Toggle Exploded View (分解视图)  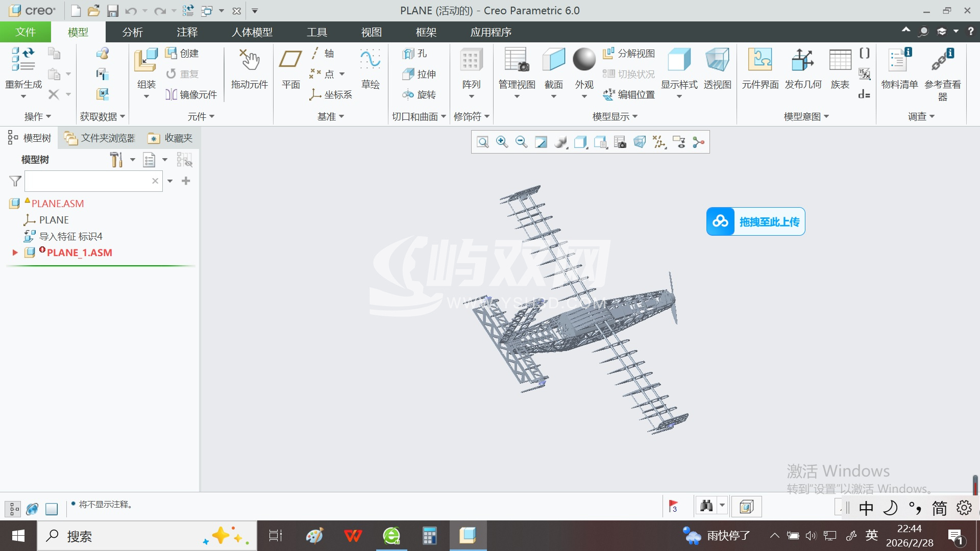click(x=629, y=54)
